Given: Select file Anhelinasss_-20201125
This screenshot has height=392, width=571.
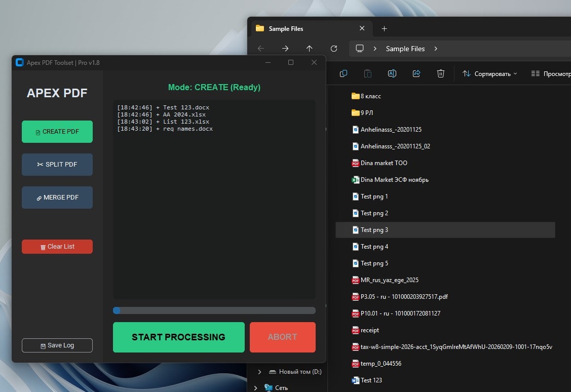Looking at the screenshot, I should click(x=445, y=130).
